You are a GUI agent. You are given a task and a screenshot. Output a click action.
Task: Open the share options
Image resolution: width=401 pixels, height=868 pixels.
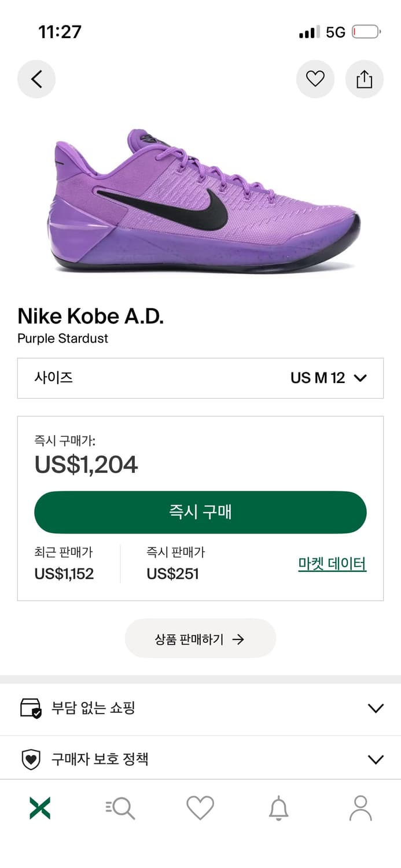coord(364,79)
